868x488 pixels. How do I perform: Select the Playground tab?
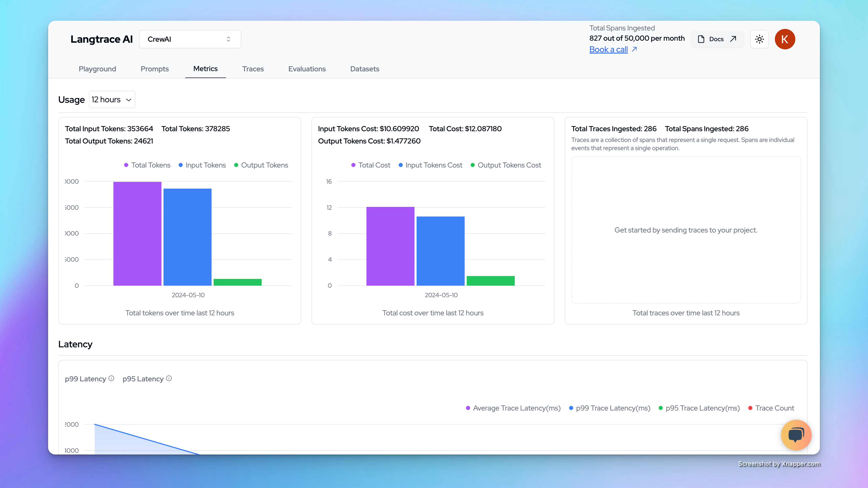coord(97,69)
